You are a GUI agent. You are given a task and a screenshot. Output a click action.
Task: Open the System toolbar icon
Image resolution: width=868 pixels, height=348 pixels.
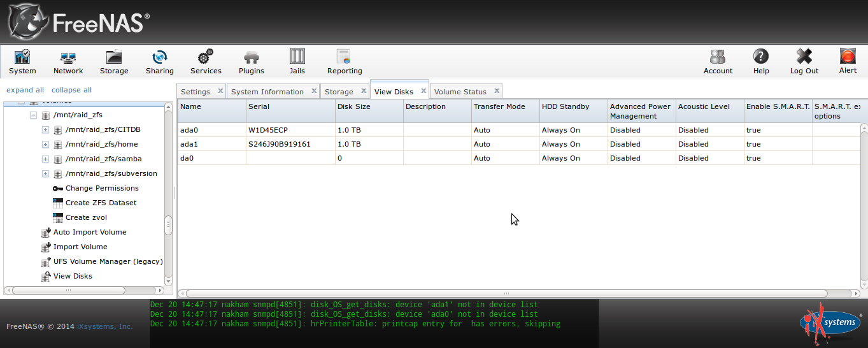point(22,57)
